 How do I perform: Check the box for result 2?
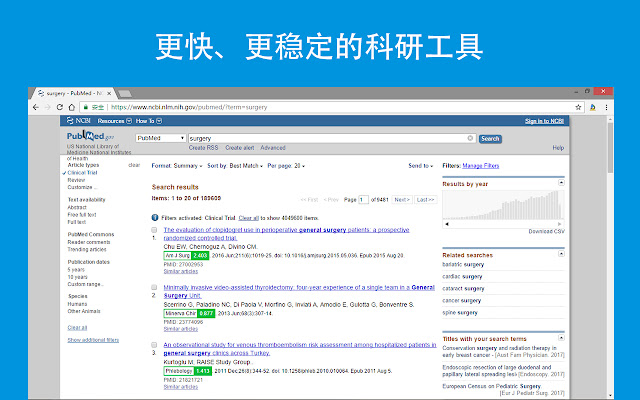pos(154,287)
